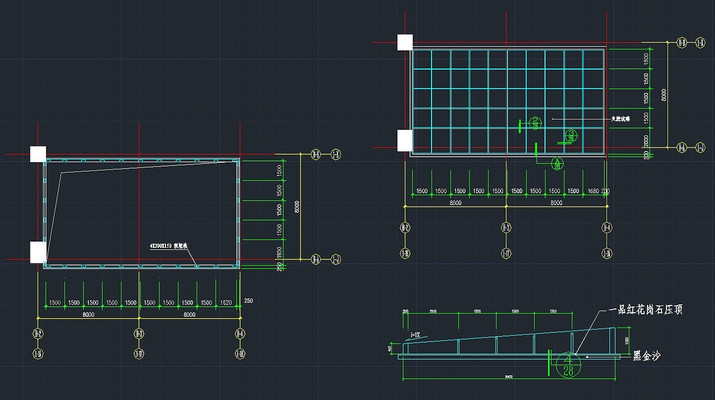Click top-right axis bubble pair of right plan
Image resolution: width=715 pixels, height=400 pixels.
[688, 43]
